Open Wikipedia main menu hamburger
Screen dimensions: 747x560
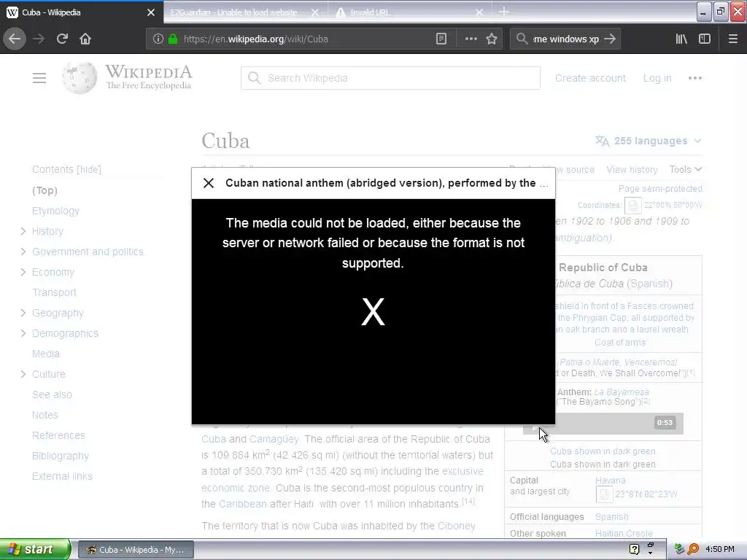[39, 78]
